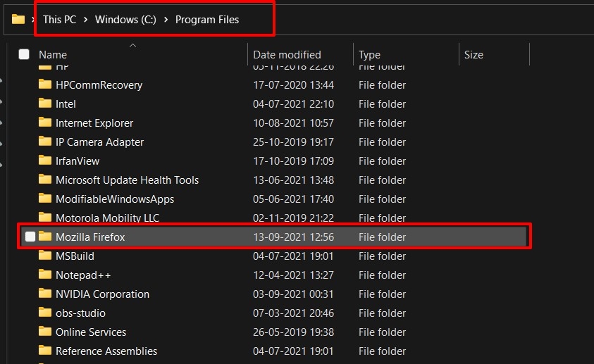Click the IrfanView folder icon
This screenshot has height=364, width=594.
point(45,161)
